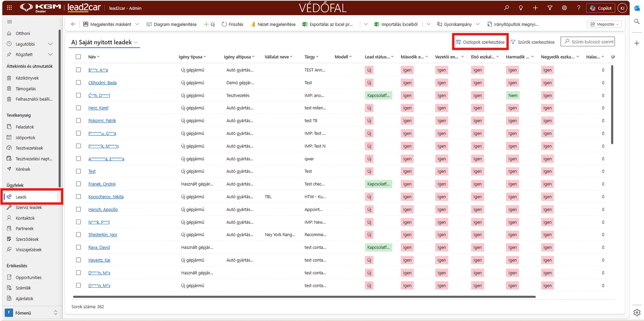Open the advanced filter funnel icon in header

click(x=550, y=8)
